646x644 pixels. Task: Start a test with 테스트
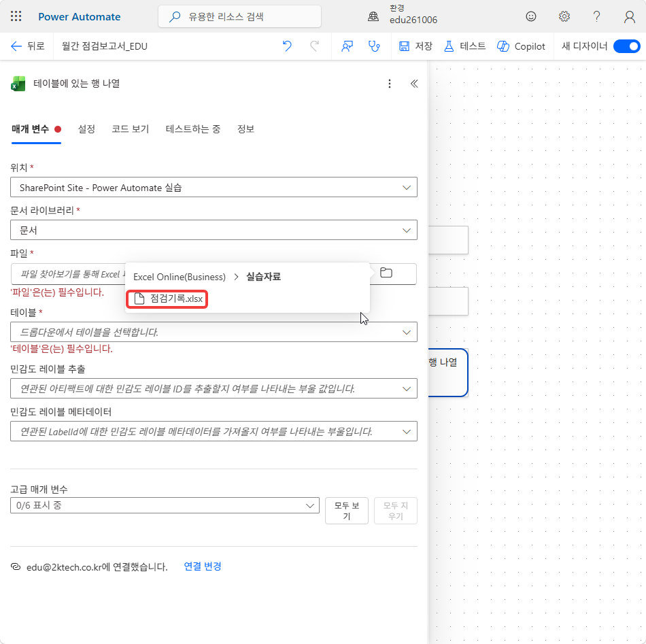pyautogui.click(x=464, y=46)
